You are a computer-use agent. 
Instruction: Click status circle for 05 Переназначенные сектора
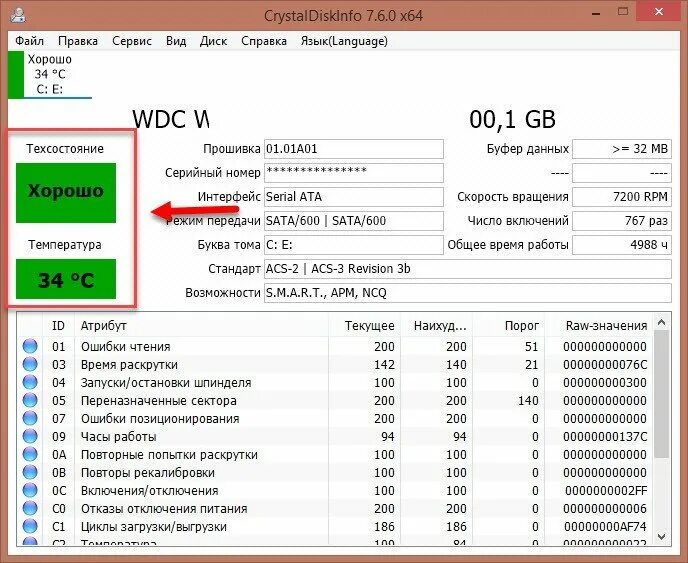pos(30,400)
